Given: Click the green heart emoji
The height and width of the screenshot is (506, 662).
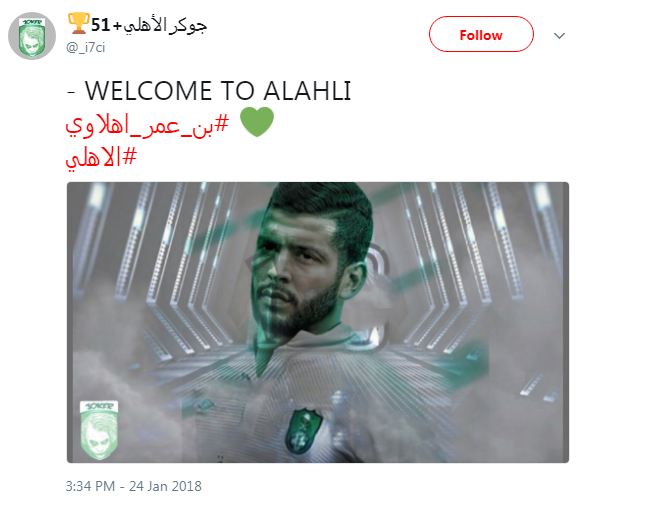Looking at the screenshot, I should tap(257, 122).
